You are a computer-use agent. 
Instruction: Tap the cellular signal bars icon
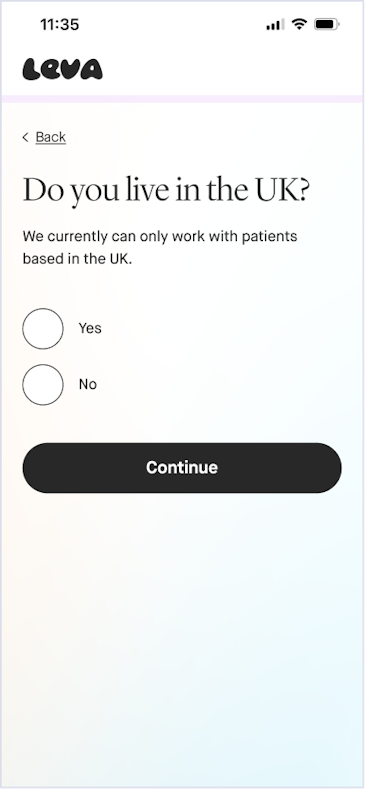coord(275,24)
